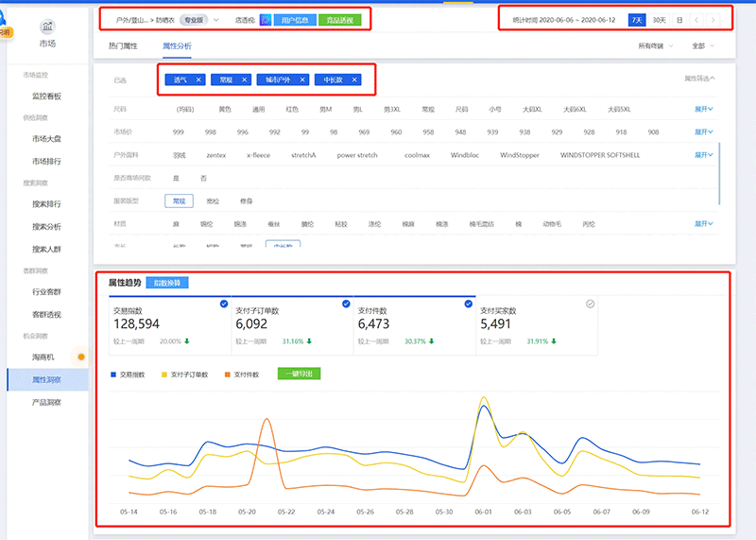Click the green 一键导出 button

[x=299, y=374]
